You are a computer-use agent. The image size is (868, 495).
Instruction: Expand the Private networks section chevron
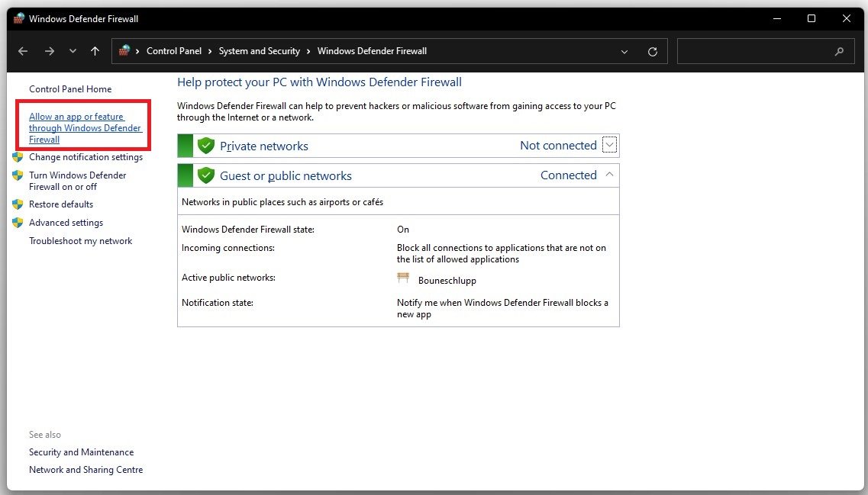(609, 145)
